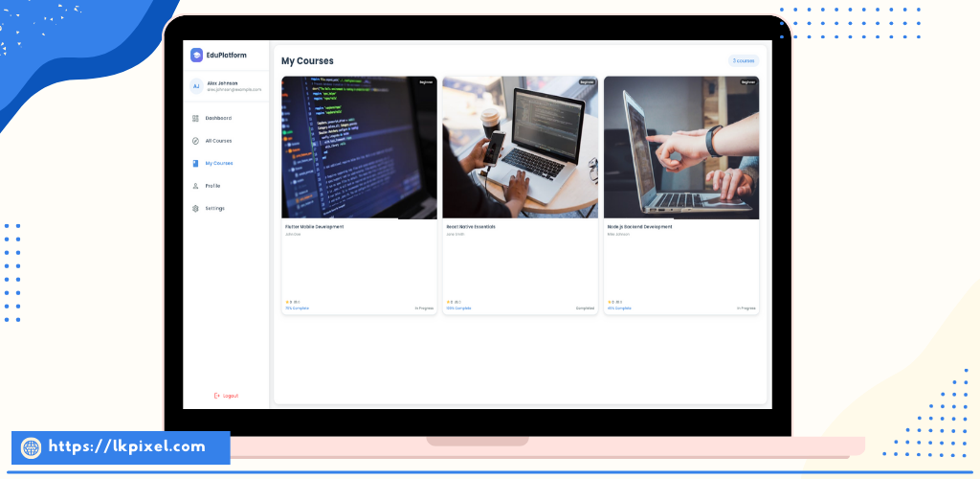
Task: Click the My Courses book icon
Action: click(195, 163)
